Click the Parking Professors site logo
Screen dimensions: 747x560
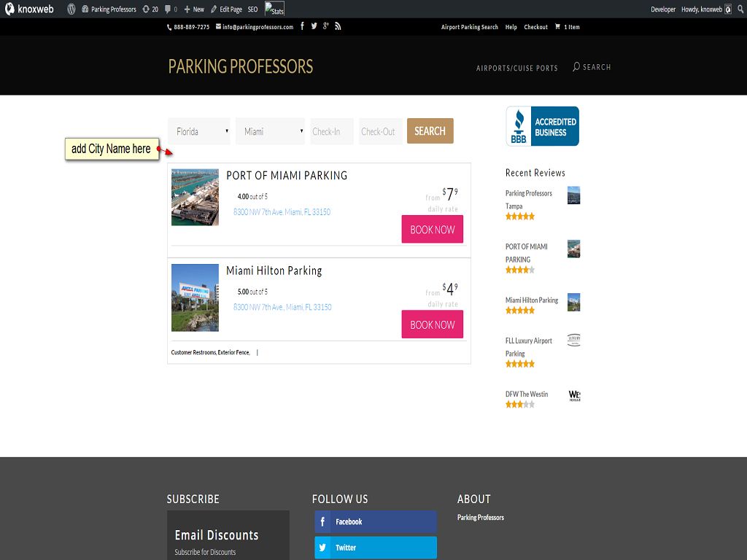click(x=241, y=66)
